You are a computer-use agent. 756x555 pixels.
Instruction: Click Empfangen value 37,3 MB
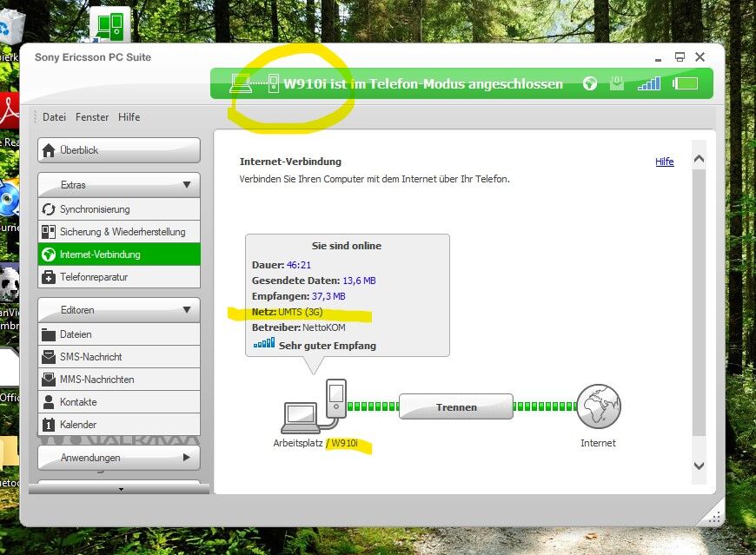coord(328,296)
